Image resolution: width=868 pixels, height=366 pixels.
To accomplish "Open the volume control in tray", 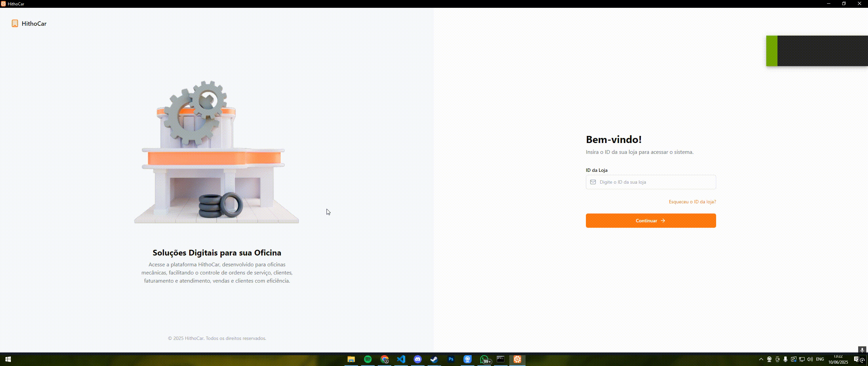I will click(x=810, y=359).
